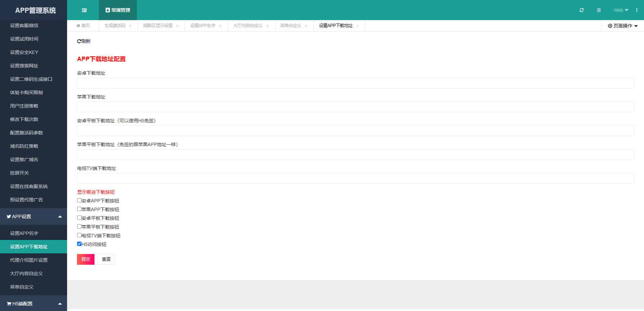This screenshot has height=311, width=644.
Task: Collapse the APP设置 sidebar section
Action: coord(34,216)
